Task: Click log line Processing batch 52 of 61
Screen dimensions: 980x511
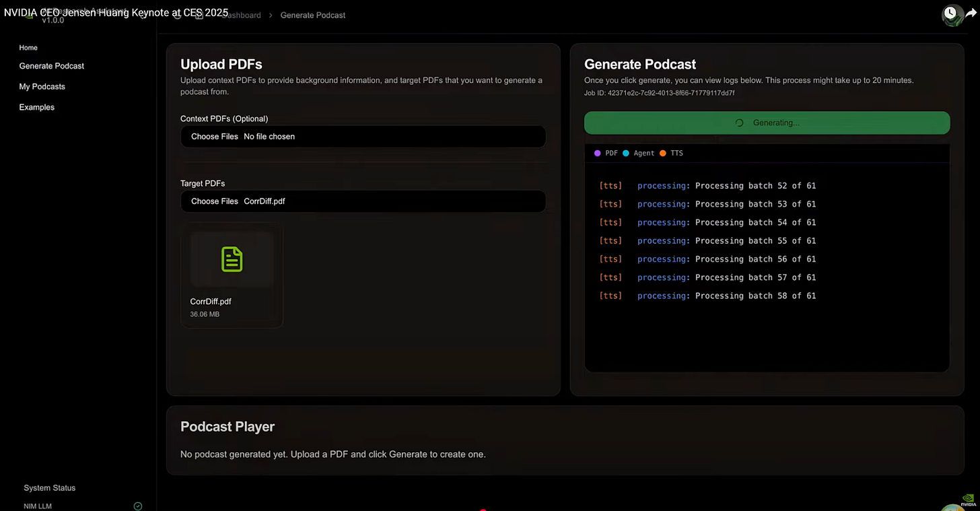Action: click(x=707, y=186)
